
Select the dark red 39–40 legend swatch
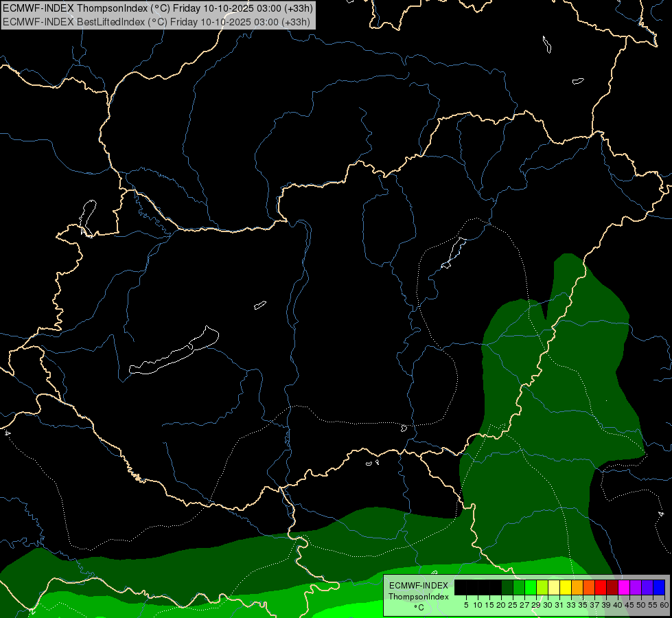tap(612, 587)
